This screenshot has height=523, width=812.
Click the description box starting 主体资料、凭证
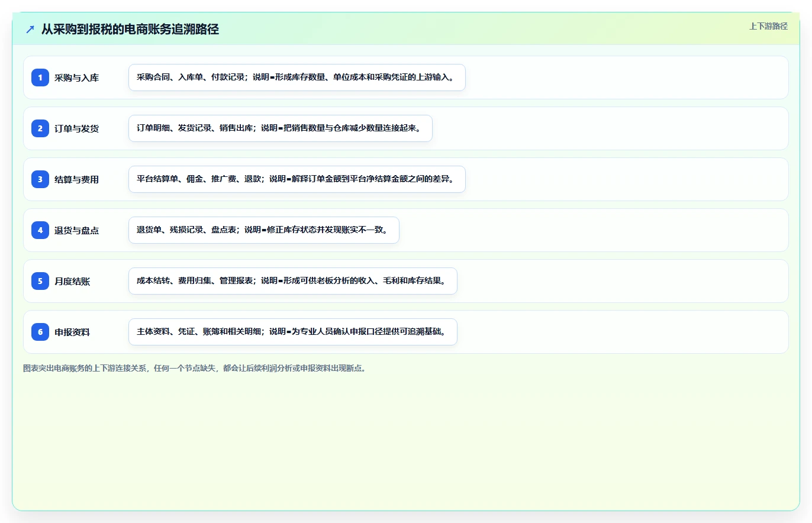(x=293, y=332)
